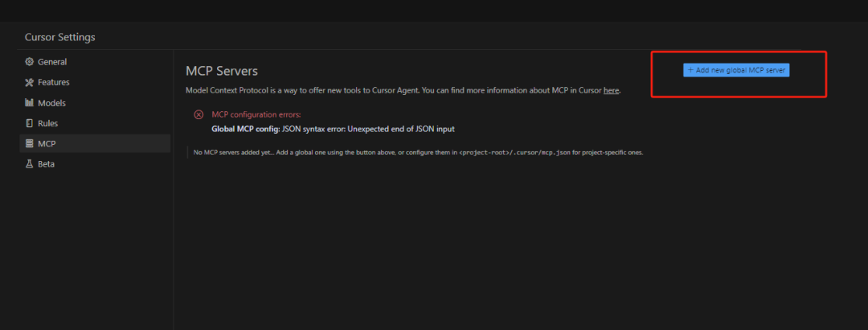Click the bar chart icon beside Models

coord(30,103)
